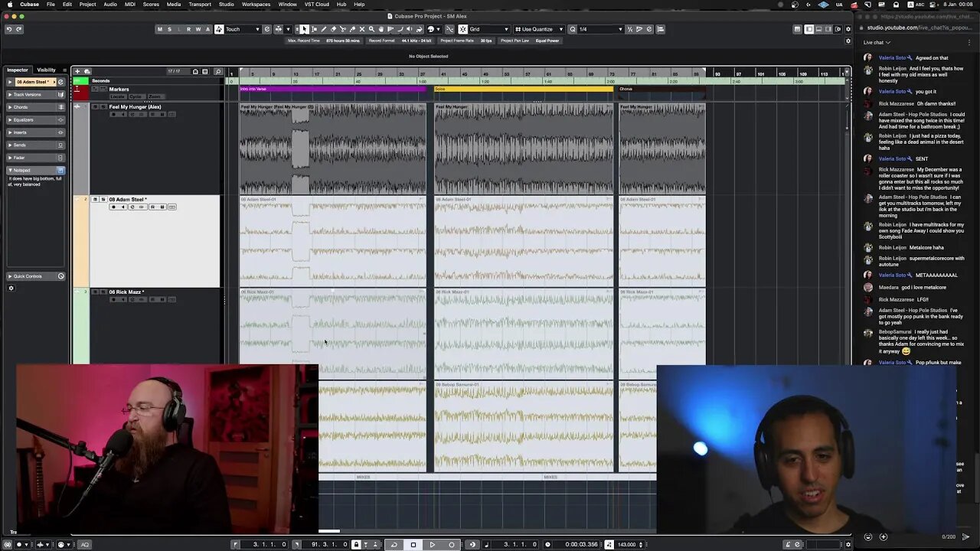Click the Play transport button
This screenshot has width=980, height=551.
click(x=433, y=545)
